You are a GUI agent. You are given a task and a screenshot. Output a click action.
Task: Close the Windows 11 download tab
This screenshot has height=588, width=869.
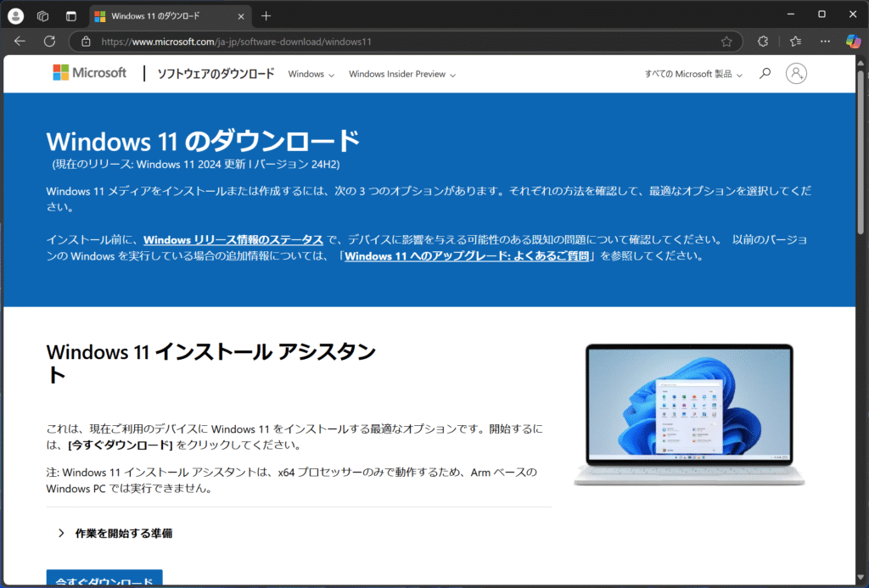click(x=240, y=17)
